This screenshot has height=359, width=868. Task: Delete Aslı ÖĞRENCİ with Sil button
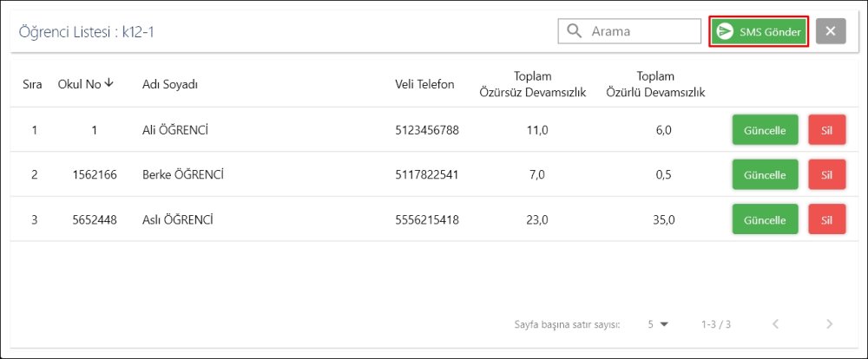pos(826,219)
